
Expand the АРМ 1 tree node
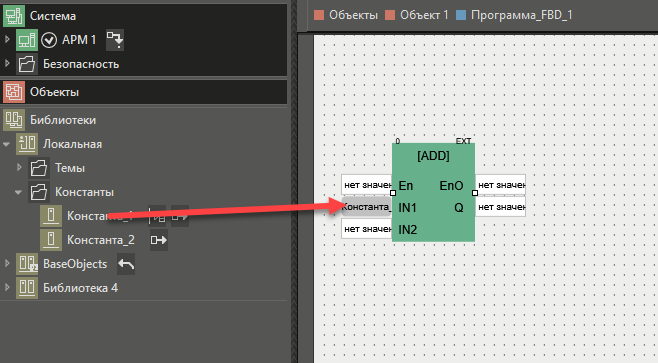tap(7, 39)
